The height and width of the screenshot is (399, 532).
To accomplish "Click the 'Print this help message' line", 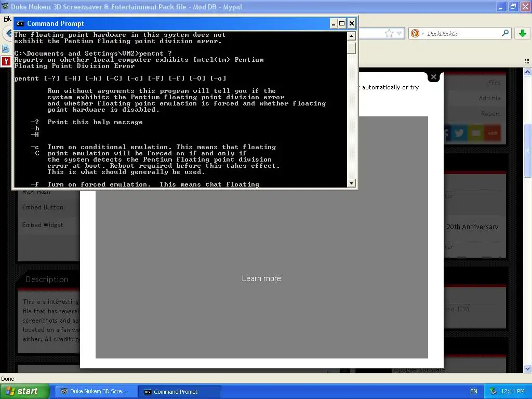I will (95, 122).
